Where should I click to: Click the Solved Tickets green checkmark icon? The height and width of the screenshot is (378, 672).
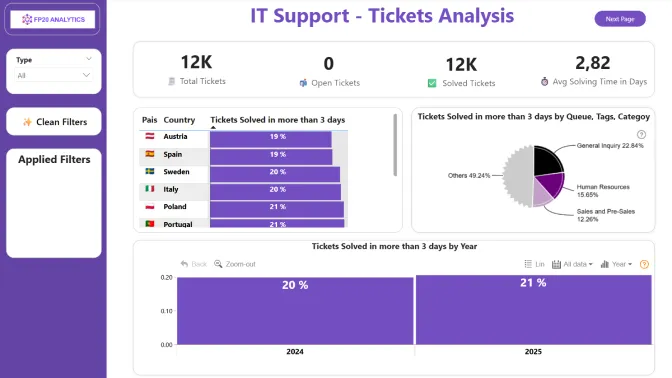pos(432,83)
